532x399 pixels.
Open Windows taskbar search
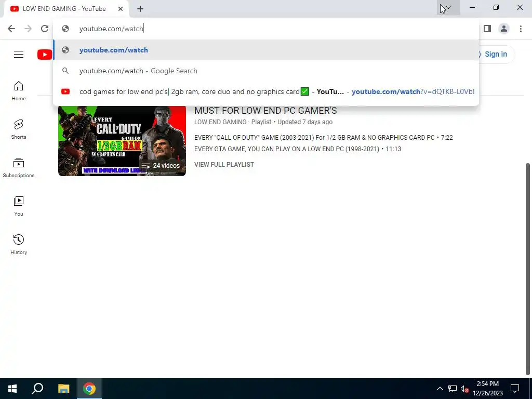pos(37,389)
